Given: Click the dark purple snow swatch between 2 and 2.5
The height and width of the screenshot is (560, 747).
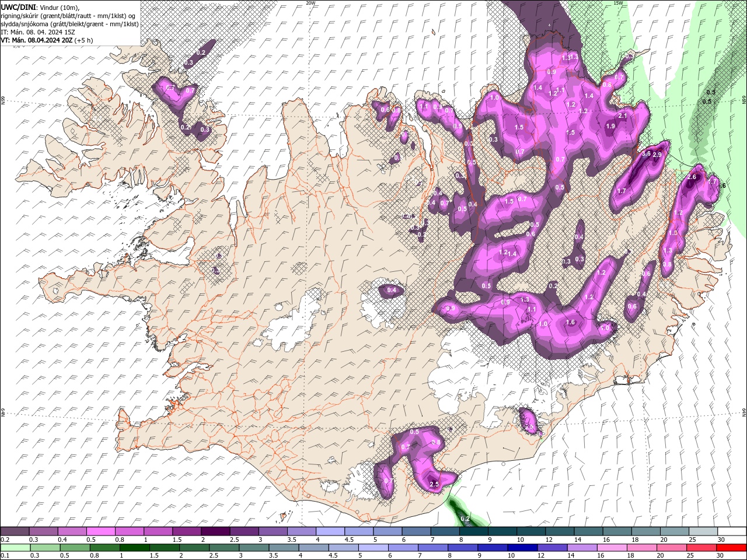Looking at the screenshot, I should point(215,531).
